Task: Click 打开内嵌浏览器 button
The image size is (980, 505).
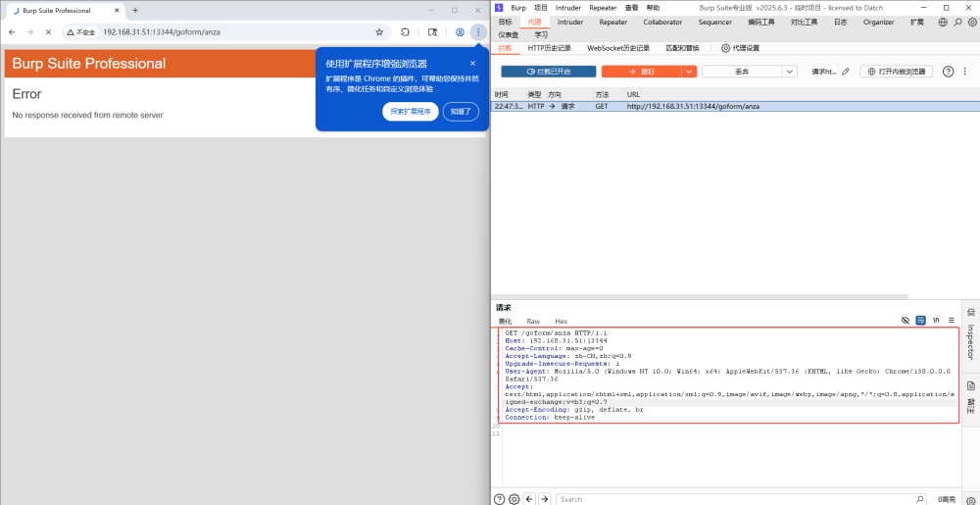Action: 896,72
